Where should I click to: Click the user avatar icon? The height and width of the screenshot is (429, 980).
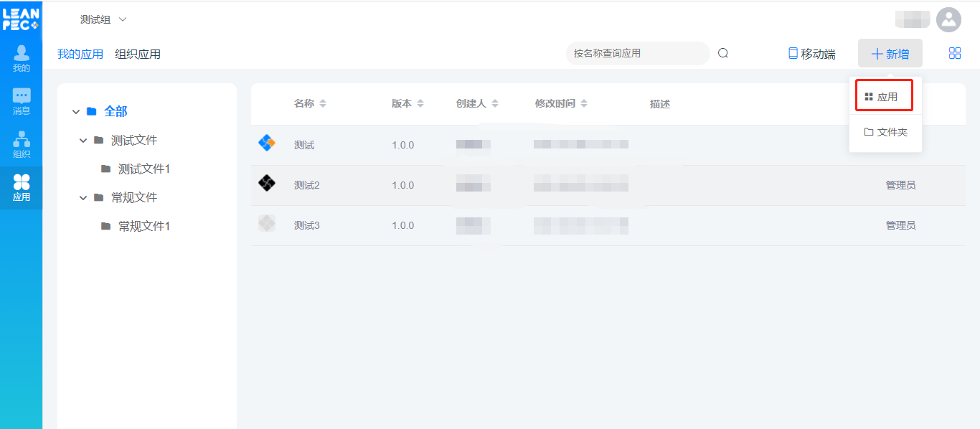point(948,19)
